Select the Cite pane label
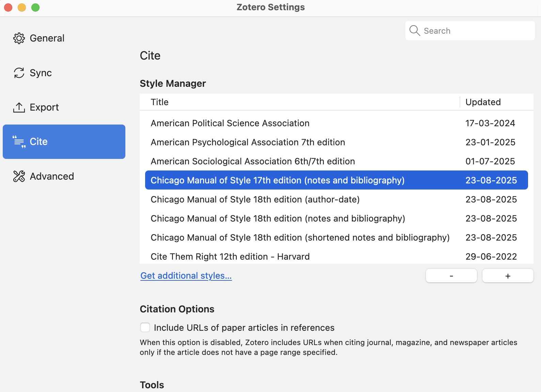Image resolution: width=541 pixels, height=392 pixels. pyautogui.click(x=38, y=142)
